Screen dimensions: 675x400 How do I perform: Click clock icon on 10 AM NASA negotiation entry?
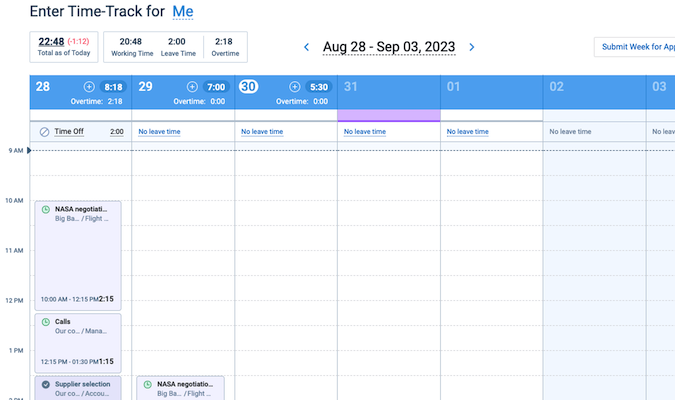click(45, 210)
